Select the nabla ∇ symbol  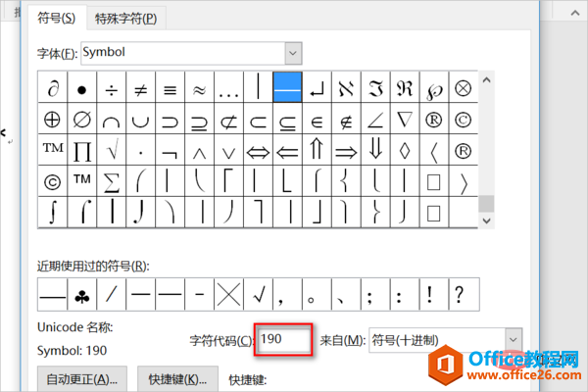click(x=405, y=119)
